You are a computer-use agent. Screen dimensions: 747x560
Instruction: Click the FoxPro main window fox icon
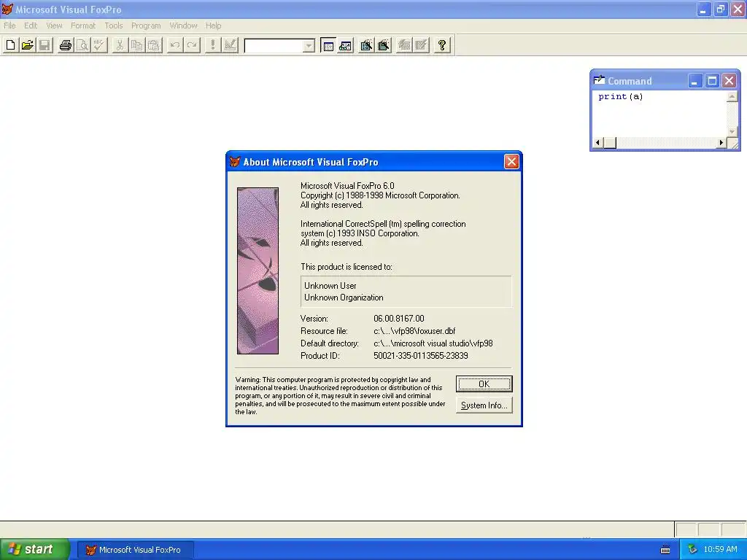coord(7,9)
